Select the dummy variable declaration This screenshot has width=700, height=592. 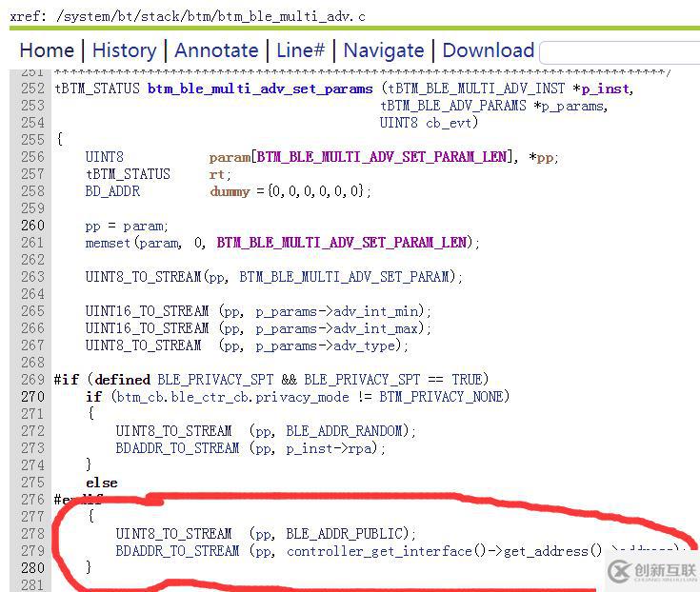click(x=230, y=191)
